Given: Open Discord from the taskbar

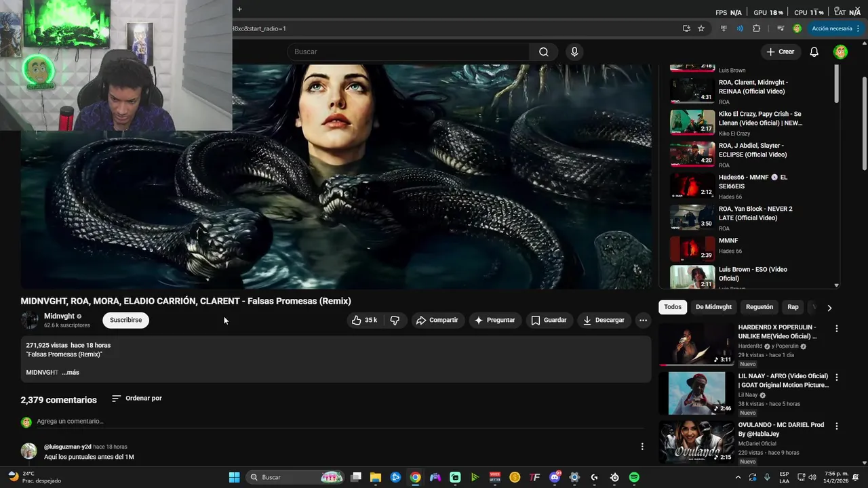Looking at the screenshot, I should [x=555, y=477].
